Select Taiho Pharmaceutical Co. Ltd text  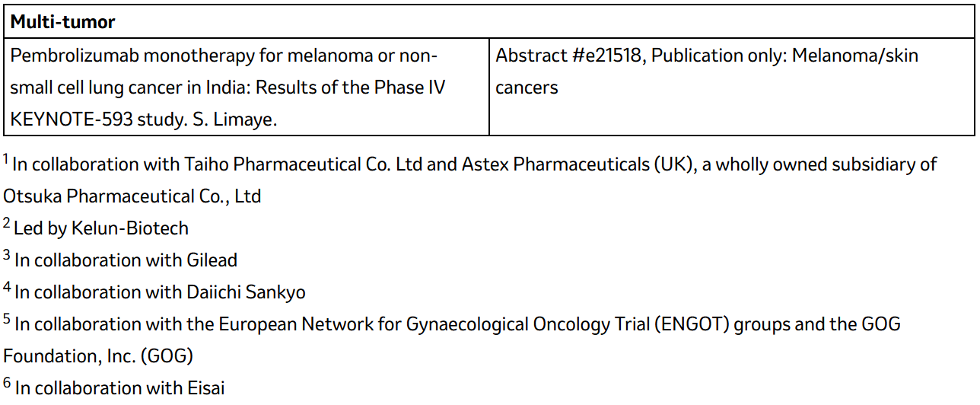point(303,164)
